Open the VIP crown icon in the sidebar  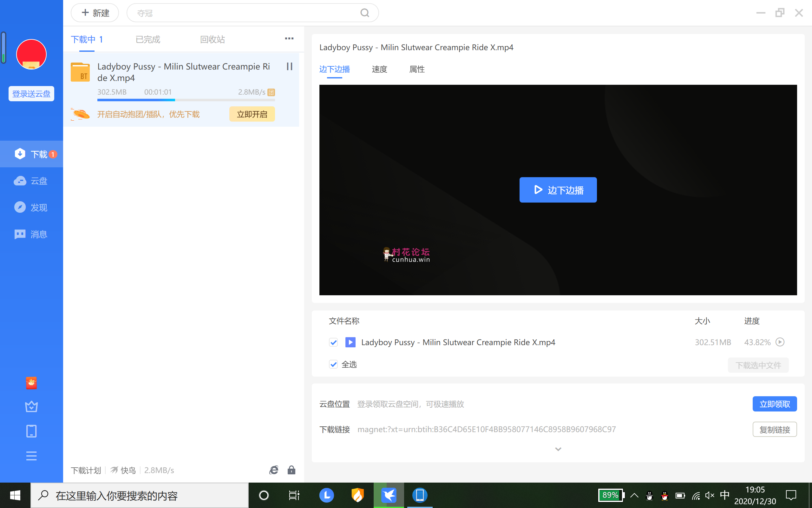31,406
